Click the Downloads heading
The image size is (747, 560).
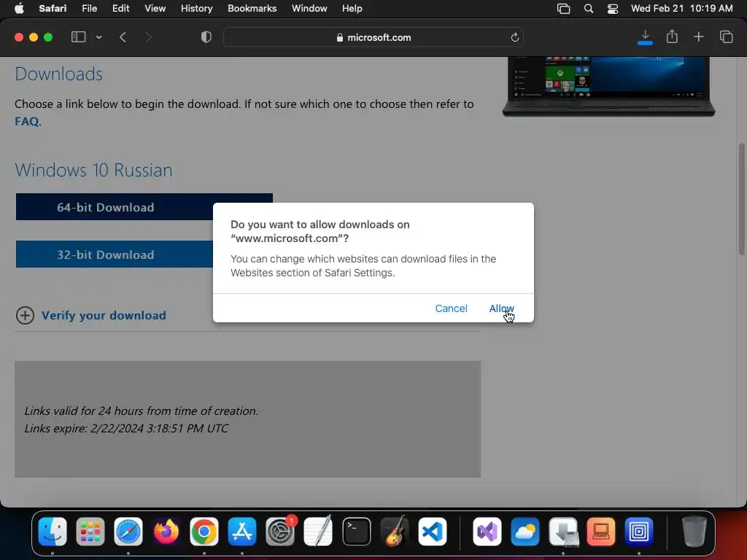coord(58,74)
